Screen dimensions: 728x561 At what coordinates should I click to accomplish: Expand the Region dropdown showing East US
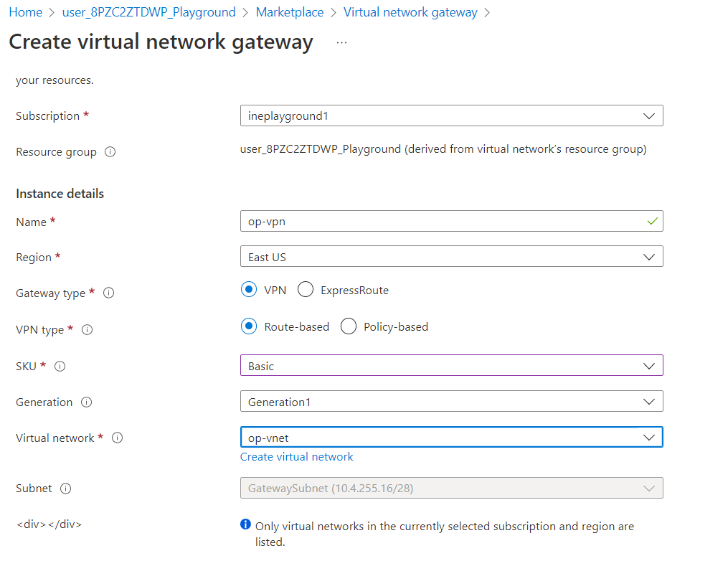451,257
